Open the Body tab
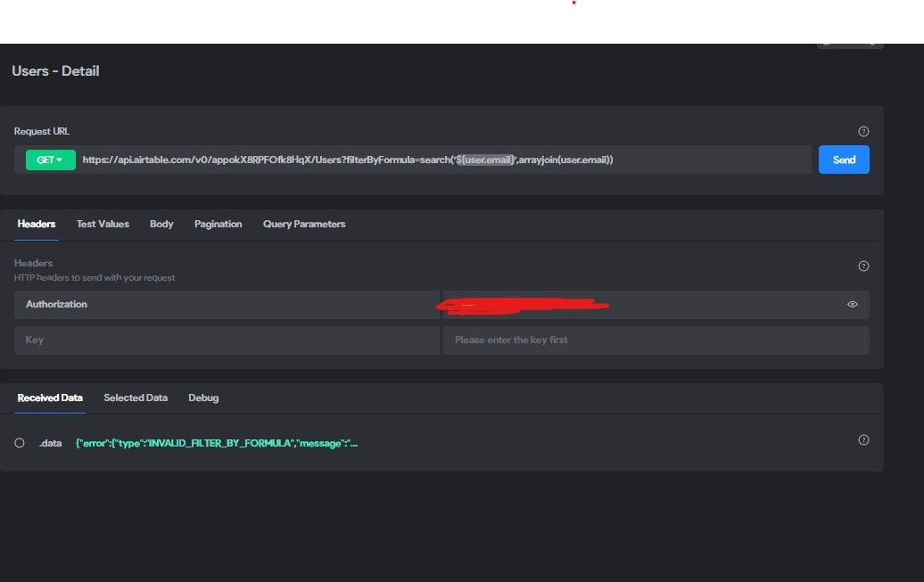This screenshot has width=924, height=582. 161,224
